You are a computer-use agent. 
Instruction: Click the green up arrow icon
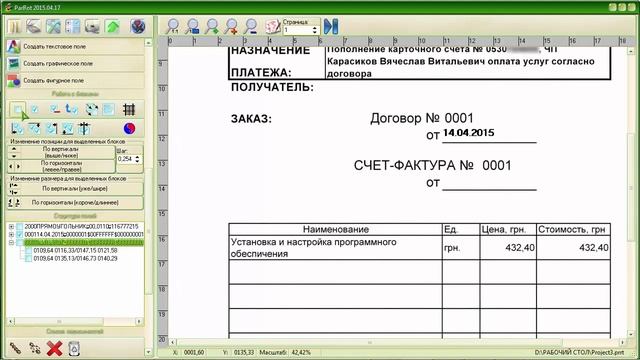click(x=112, y=27)
